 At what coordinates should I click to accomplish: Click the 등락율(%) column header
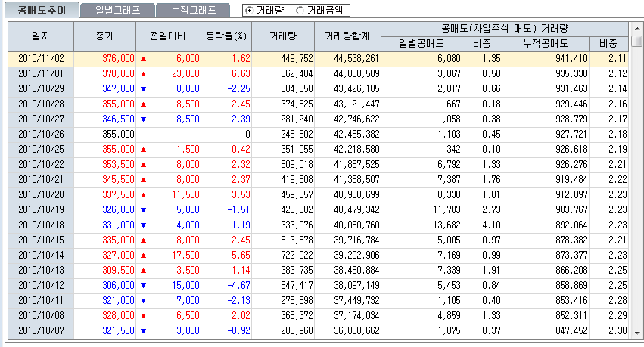point(228,36)
